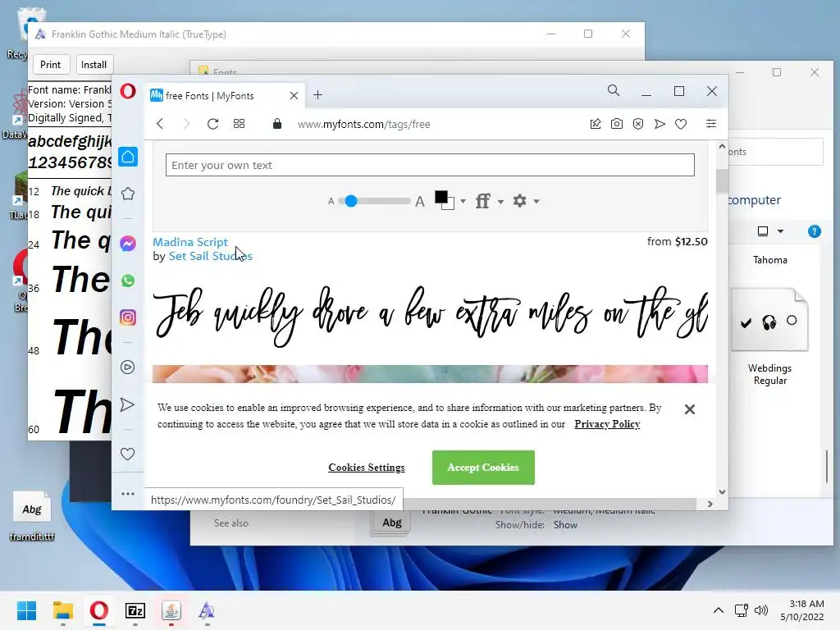Take a snapshot with the camera icon
This screenshot has height=630, width=840.
(x=617, y=124)
